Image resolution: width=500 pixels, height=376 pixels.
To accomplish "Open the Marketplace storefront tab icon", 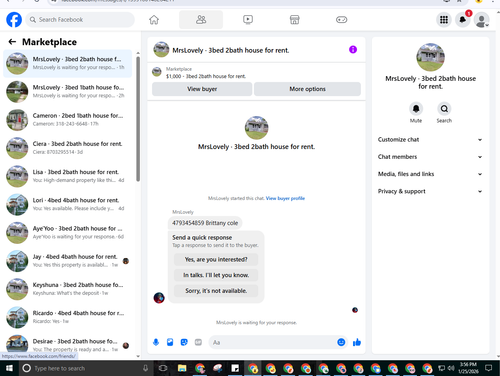I will [294, 20].
